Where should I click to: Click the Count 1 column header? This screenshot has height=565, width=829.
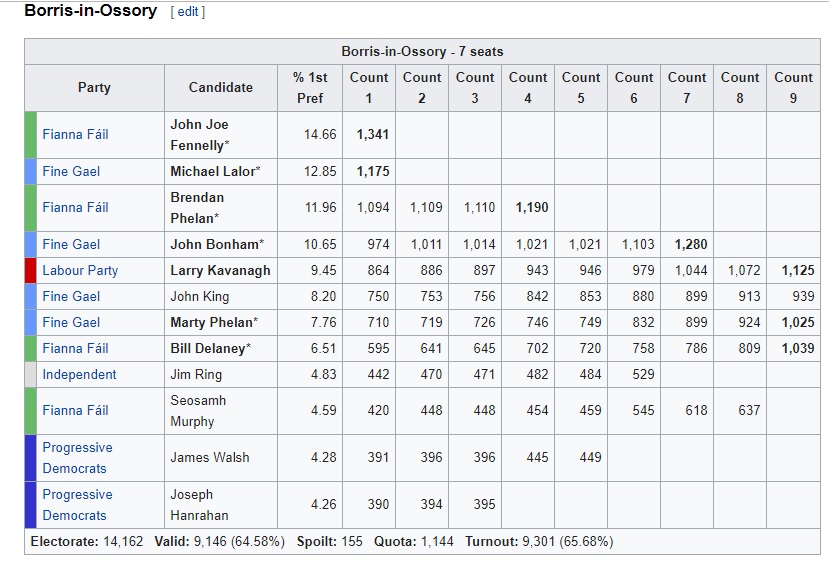pyautogui.click(x=369, y=88)
